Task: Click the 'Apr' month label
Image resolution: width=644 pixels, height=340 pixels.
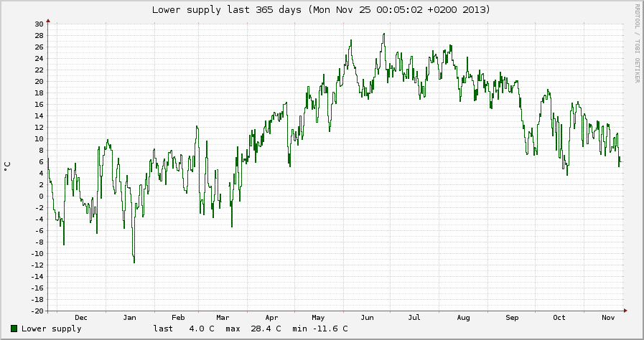Action: [x=271, y=318]
